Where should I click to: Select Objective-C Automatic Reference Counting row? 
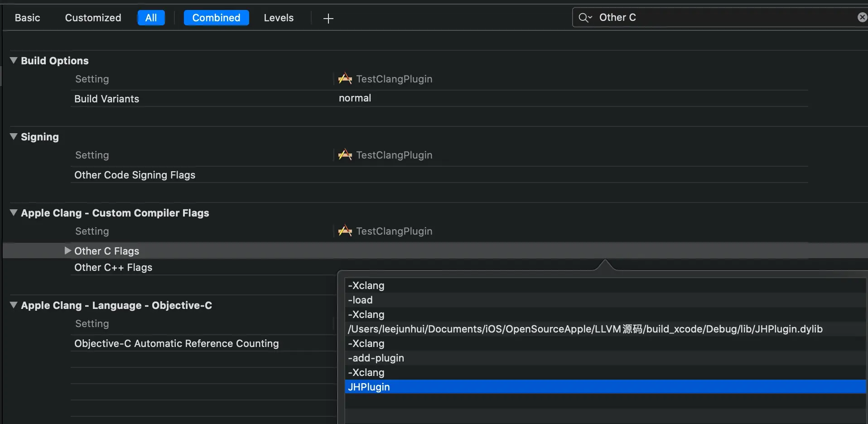pos(203,343)
